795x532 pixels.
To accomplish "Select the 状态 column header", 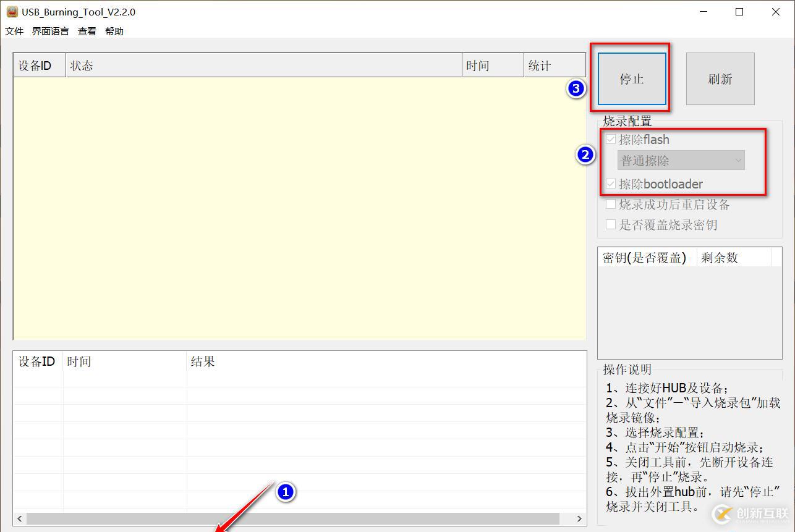I will 264,65.
